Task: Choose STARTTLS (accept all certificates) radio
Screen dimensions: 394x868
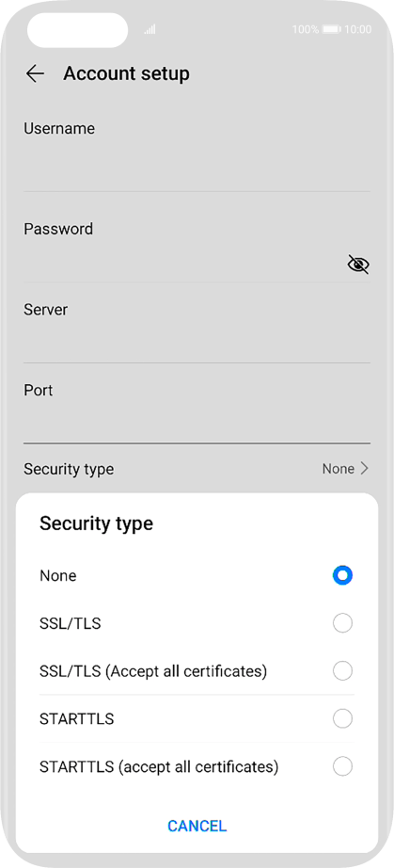Action: point(342,766)
